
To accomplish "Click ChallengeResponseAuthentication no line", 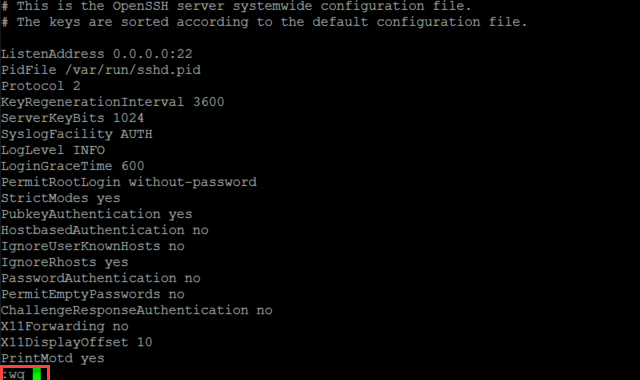I will [137, 310].
